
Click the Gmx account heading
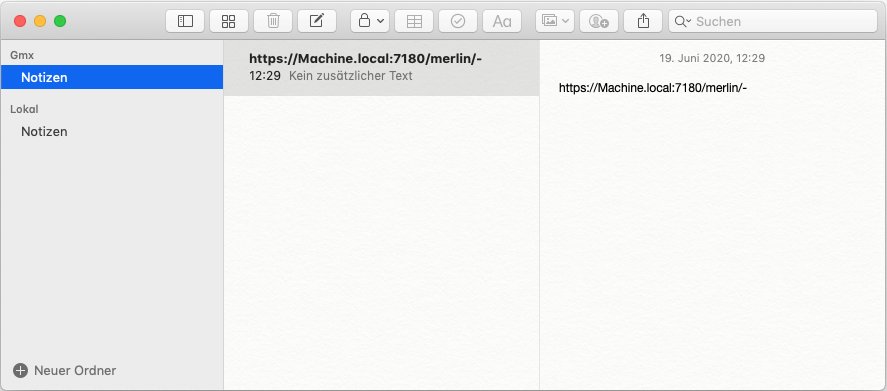point(22,55)
